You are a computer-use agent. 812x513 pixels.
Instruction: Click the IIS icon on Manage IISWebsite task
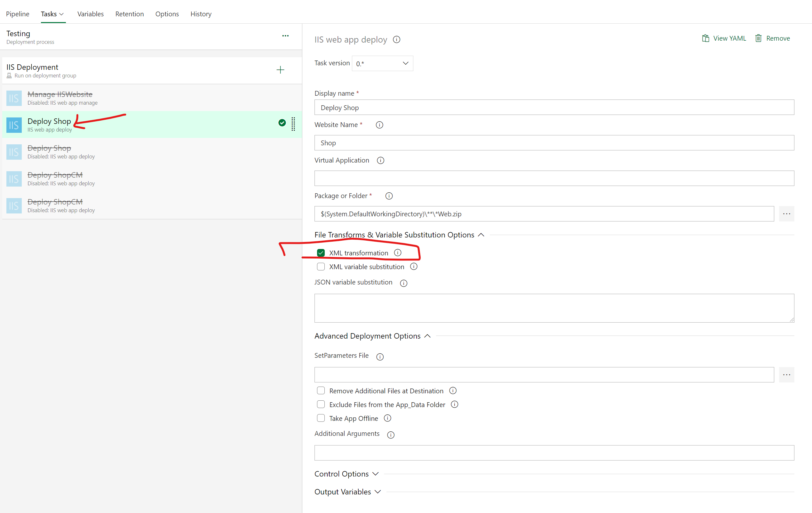[14, 98]
